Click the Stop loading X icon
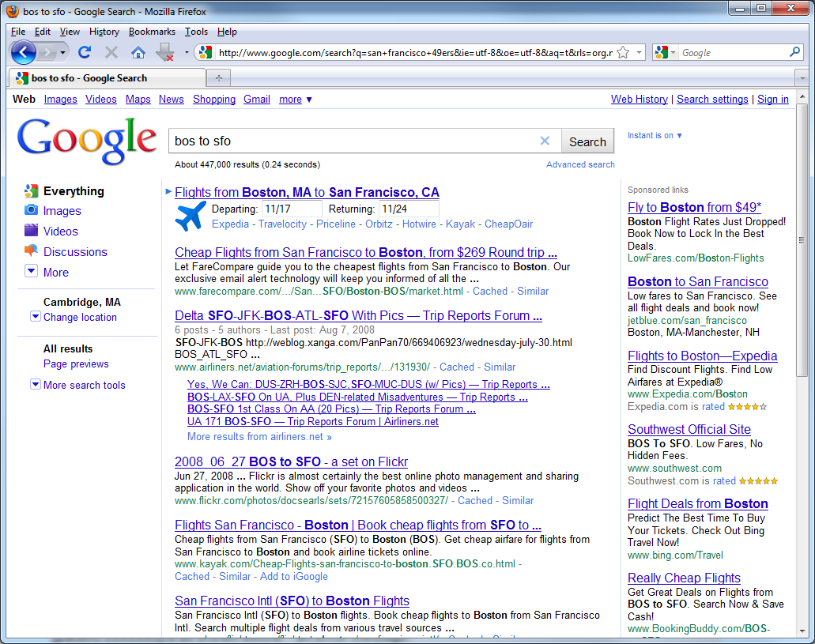This screenshot has width=815, height=644. (111, 52)
